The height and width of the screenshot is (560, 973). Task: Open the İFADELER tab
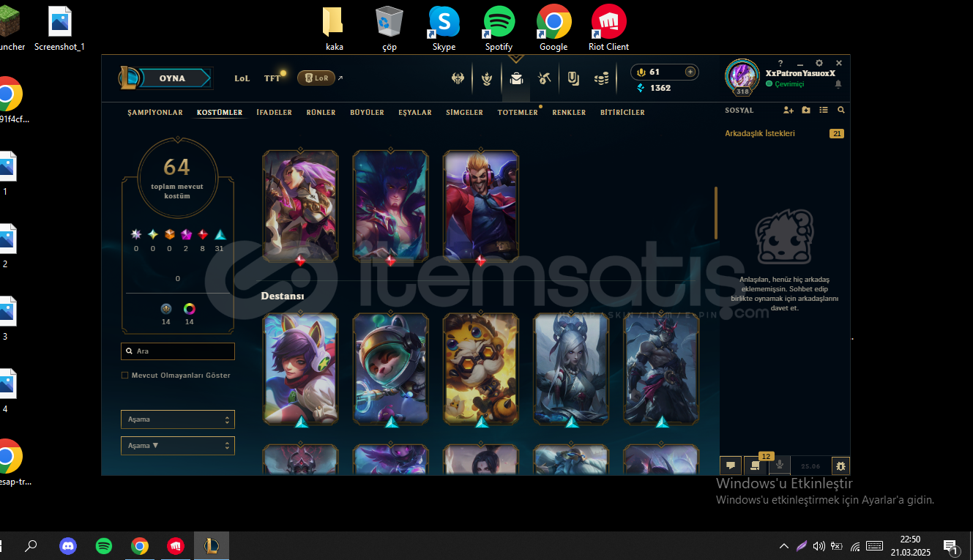275,113
